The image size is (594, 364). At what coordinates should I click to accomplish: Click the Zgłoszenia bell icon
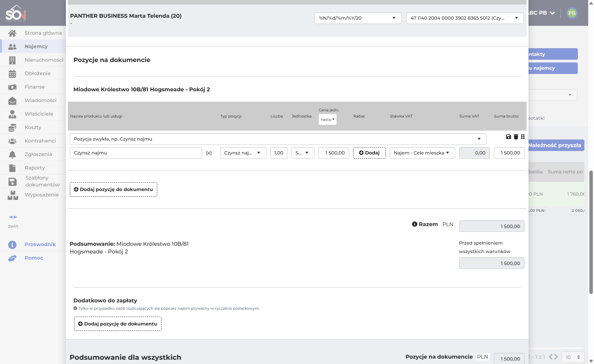tap(12, 154)
